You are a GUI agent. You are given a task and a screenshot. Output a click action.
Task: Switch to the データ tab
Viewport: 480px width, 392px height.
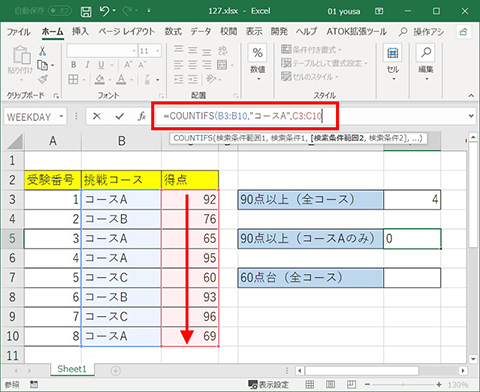(201, 31)
